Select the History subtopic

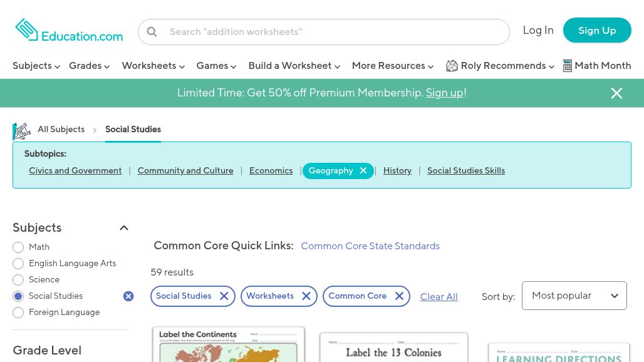(397, 170)
